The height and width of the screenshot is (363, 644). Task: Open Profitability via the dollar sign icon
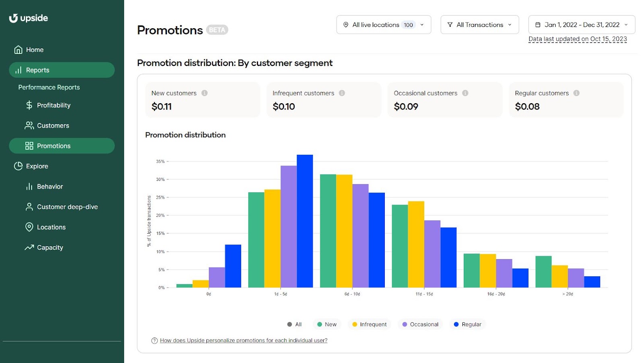[x=28, y=105]
